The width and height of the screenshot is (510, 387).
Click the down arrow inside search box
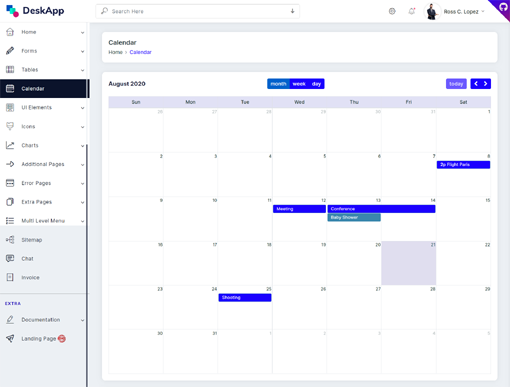[x=292, y=11]
